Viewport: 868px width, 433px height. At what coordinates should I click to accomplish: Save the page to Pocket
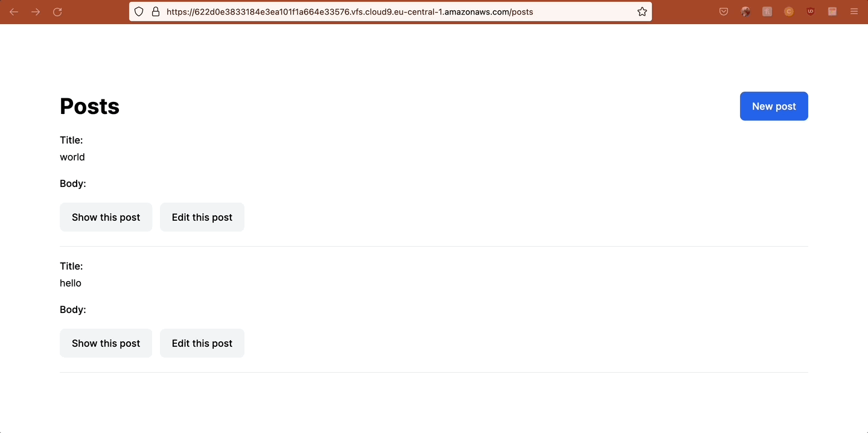[x=724, y=11]
